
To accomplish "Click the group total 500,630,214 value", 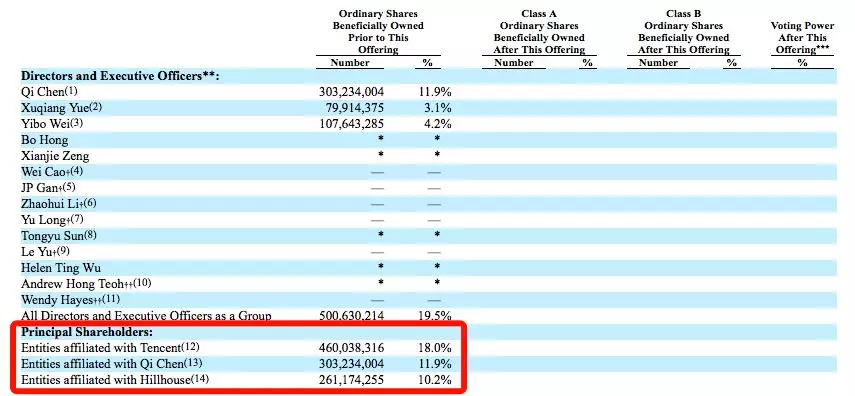I will pyautogui.click(x=351, y=316).
